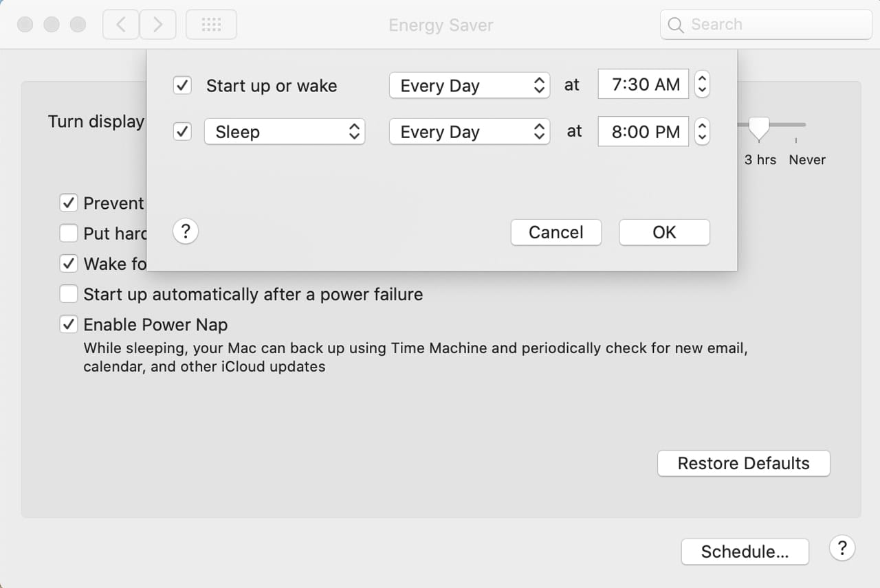Click the 7:30 AM time field
This screenshot has height=588, width=880.
point(643,85)
